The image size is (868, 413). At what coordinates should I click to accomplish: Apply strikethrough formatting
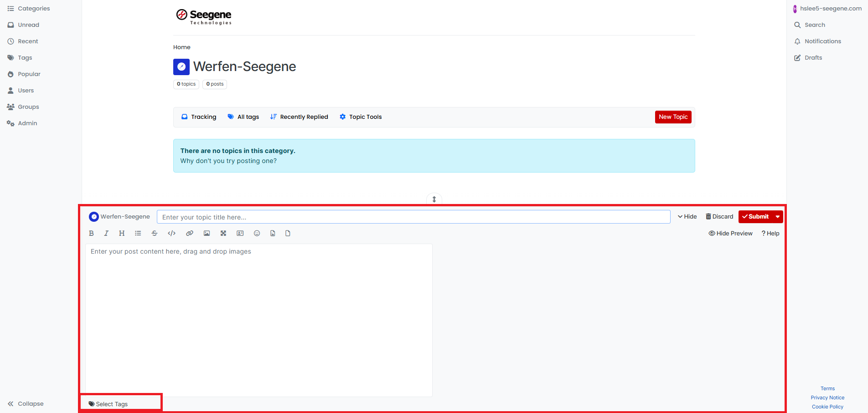(x=155, y=233)
